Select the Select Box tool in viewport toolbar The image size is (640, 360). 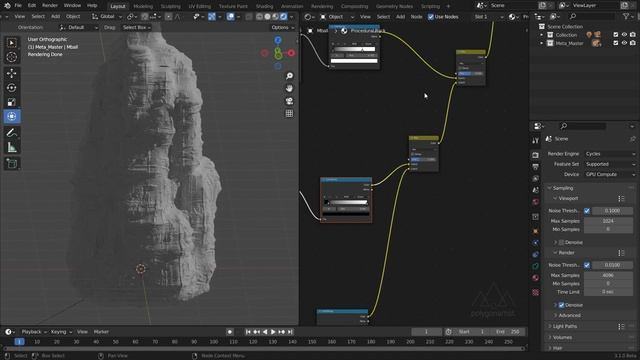point(12,43)
